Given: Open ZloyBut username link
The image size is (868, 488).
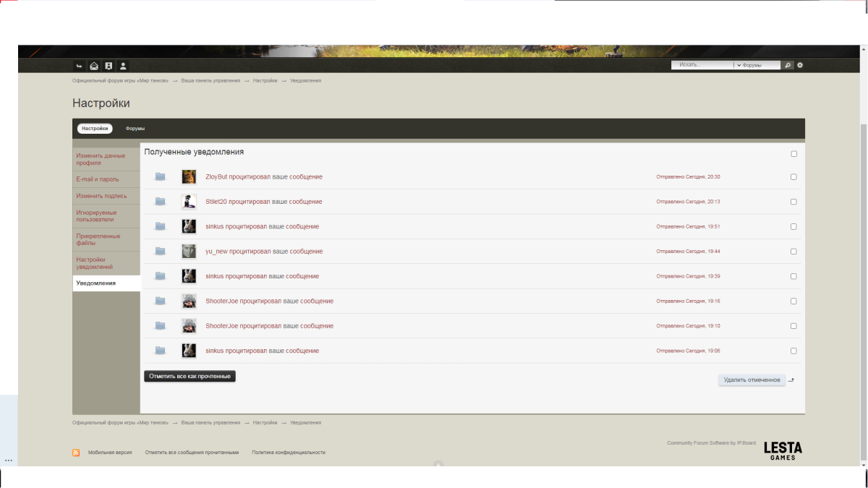Looking at the screenshot, I should tap(216, 177).
